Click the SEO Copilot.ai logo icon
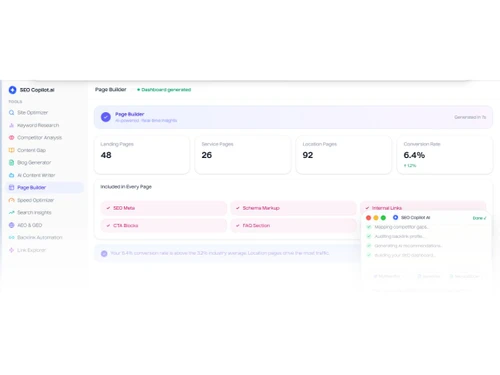 point(12,90)
